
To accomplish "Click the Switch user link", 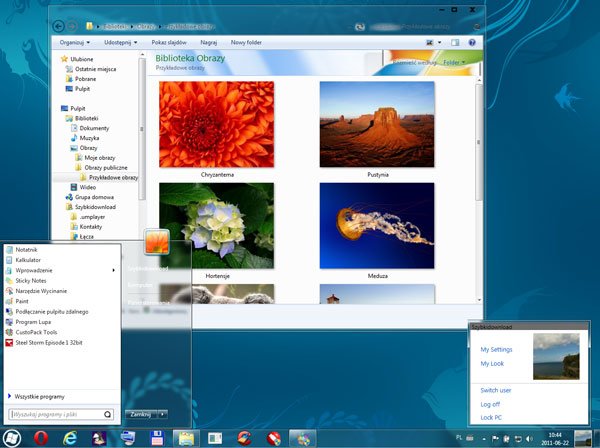I will pos(496,390).
